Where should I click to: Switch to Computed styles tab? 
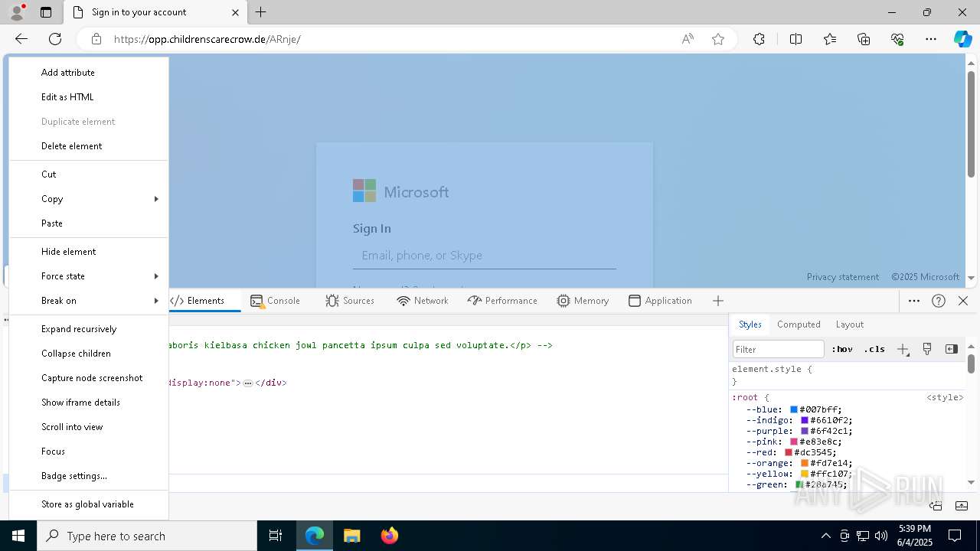click(799, 324)
